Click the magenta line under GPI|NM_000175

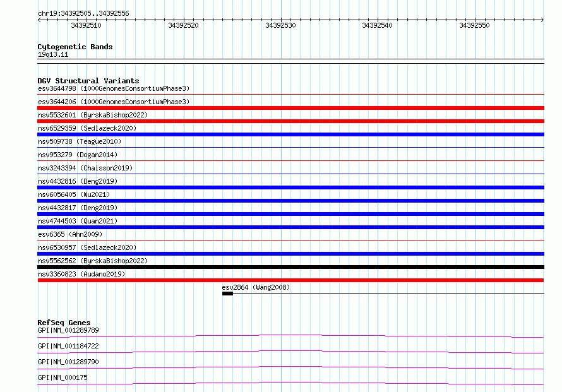290,384
